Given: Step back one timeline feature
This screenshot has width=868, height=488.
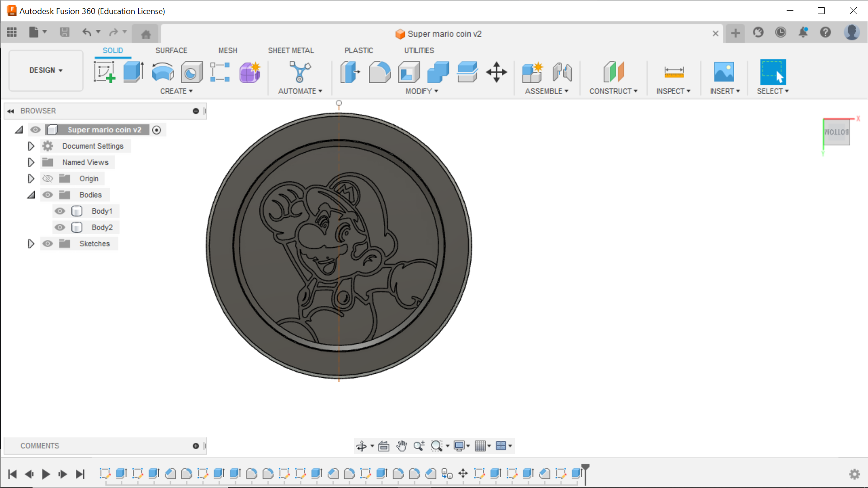Looking at the screenshot, I should [29, 474].
